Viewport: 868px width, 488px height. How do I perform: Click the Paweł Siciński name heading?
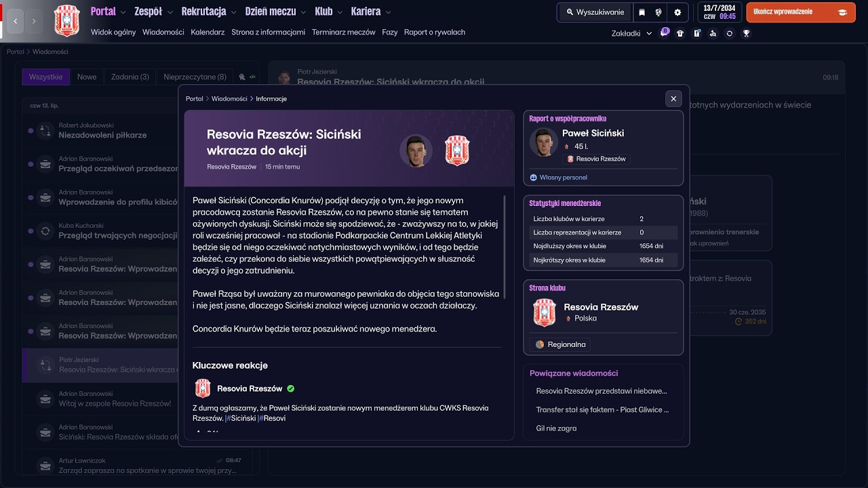[593, 134]
